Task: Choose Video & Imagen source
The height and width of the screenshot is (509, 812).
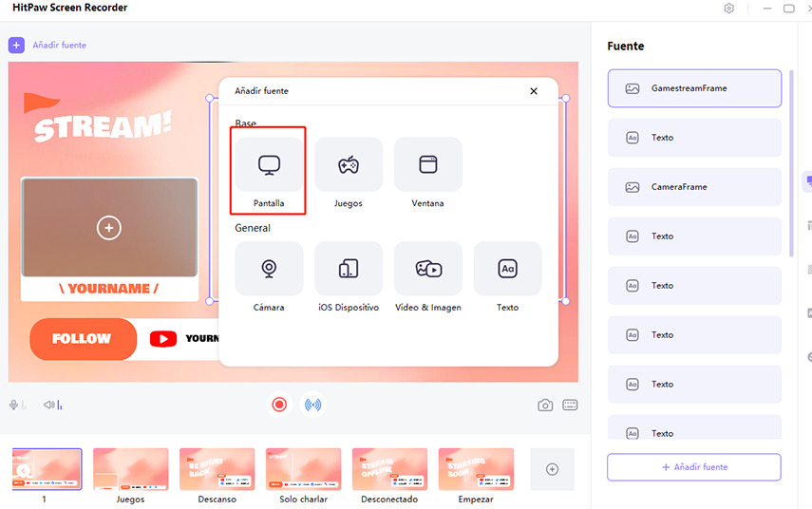Action: (x=427, y=269)
